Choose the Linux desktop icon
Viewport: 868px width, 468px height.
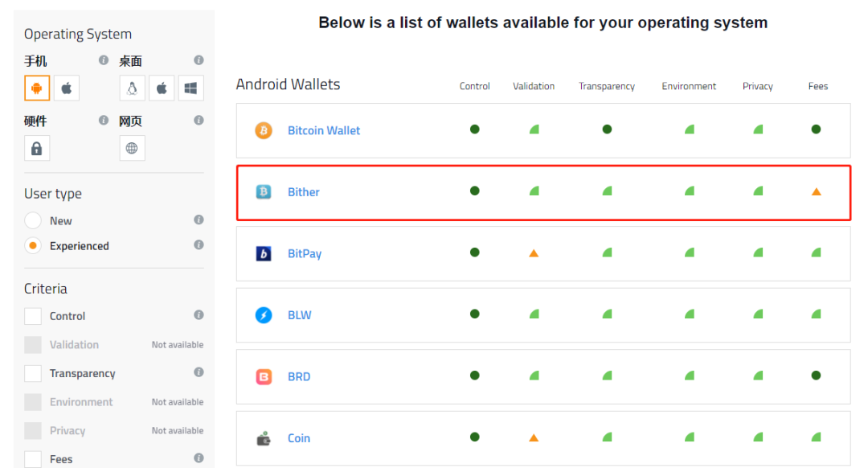click(x=132, y=88)
